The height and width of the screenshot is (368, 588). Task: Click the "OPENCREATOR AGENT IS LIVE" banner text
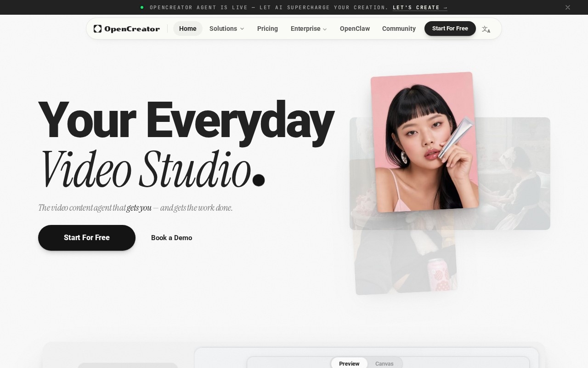pyautogui.click(x=269, y=7)
